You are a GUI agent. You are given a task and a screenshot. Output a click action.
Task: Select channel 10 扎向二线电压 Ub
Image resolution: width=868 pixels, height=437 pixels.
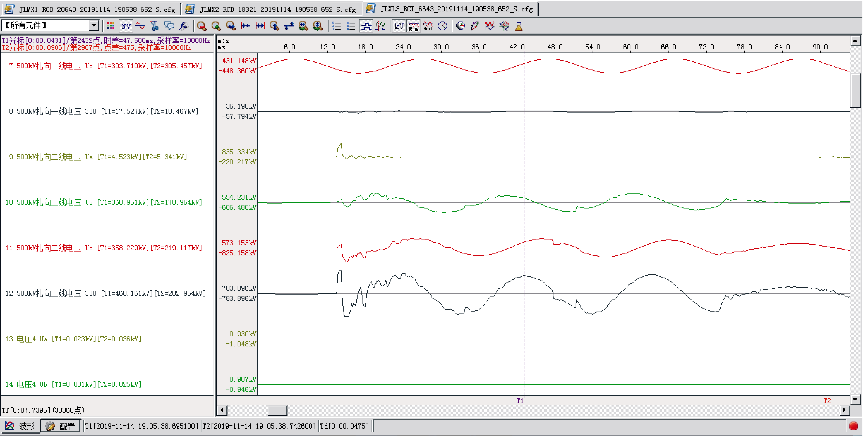pos(104,202)
